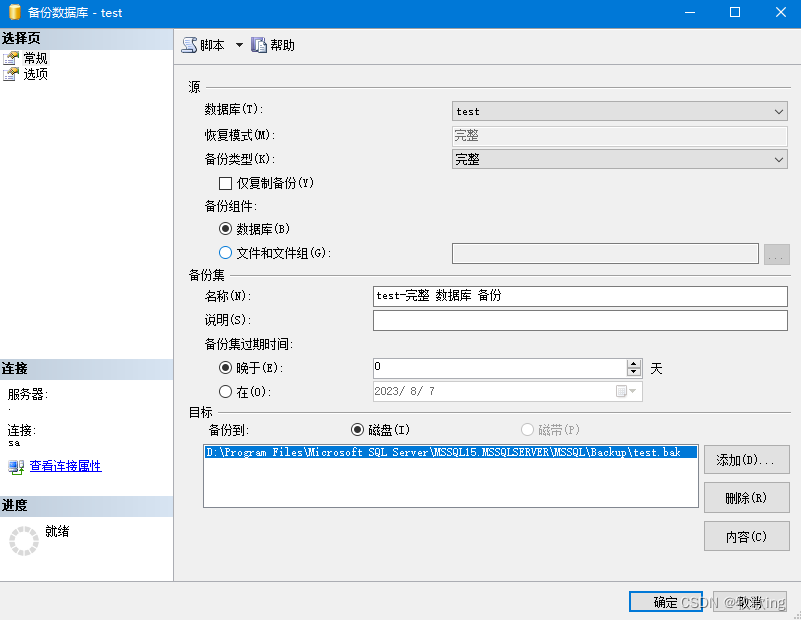Click the 脚本 script icon in toolbar
801x620 pixels.
189,45
